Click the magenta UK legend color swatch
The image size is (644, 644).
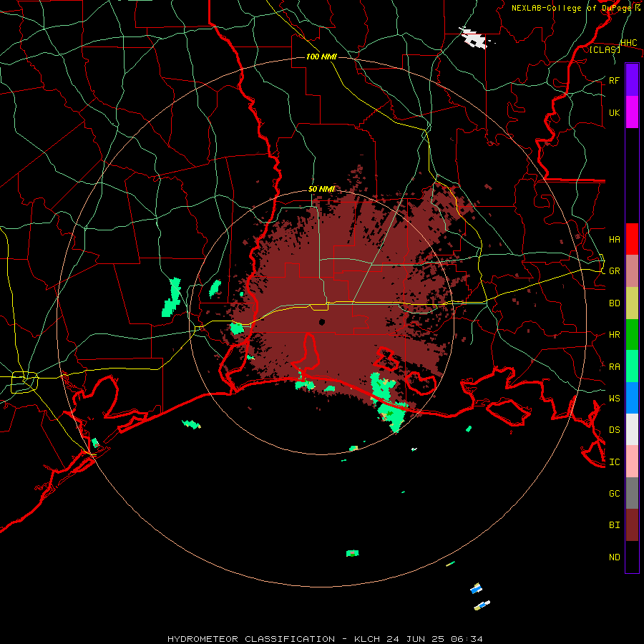point(632,112)
